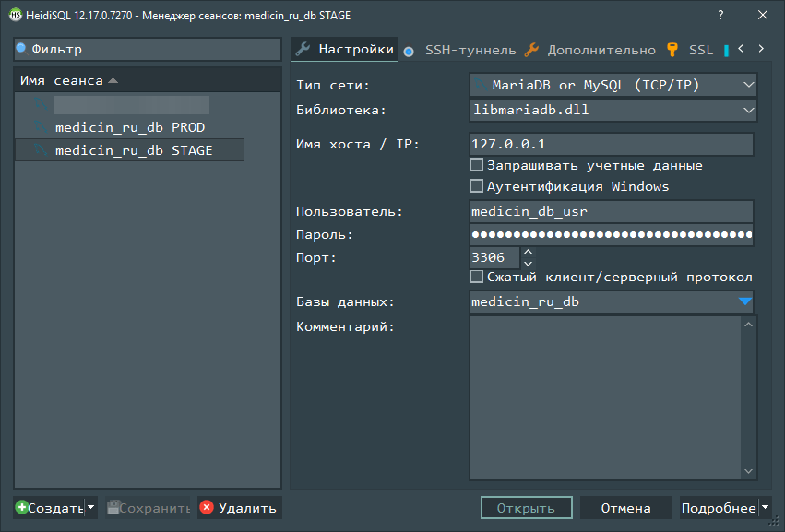Click the red X icon on Удалить
Screen dimensions: 785x532
[x=207, y=507]
